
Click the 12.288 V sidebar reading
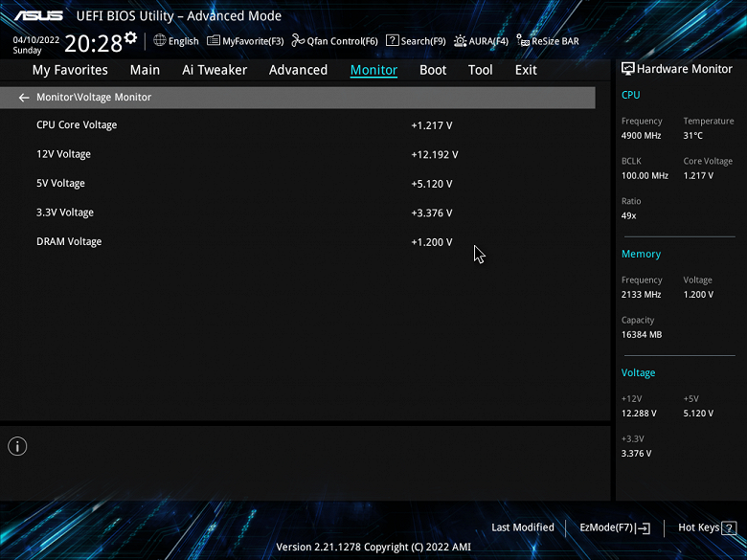[639, 414]
